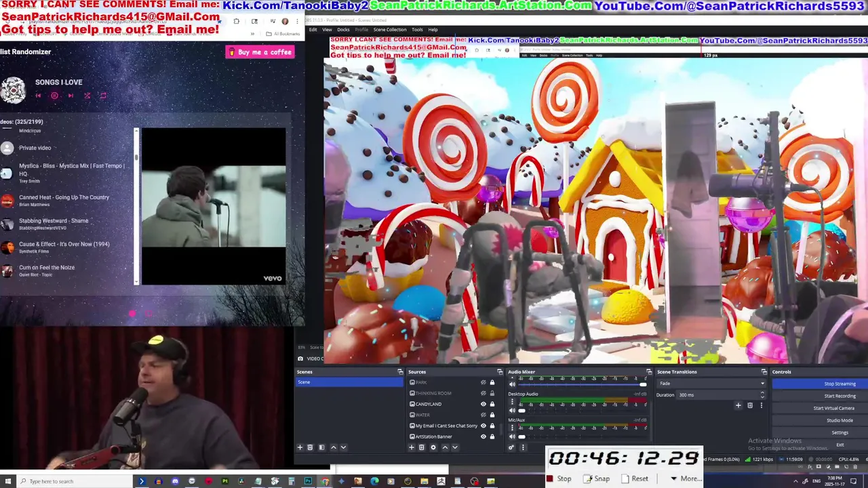Select the Scene item in Scenes list

coord(349,382)
